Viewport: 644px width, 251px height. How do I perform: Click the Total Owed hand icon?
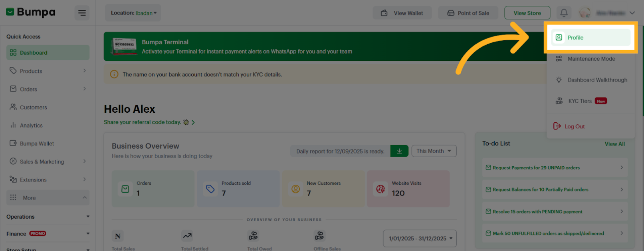(x=253, y=236)
